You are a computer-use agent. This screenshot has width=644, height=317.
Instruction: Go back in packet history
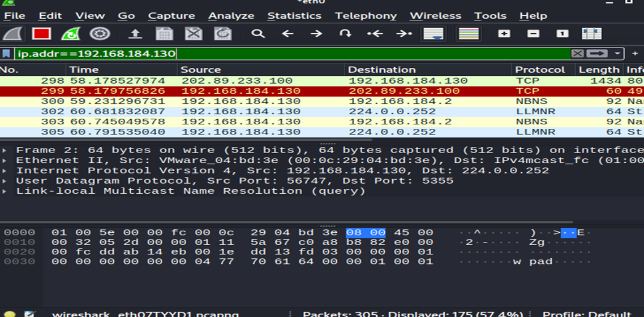pyautogui.click(x=287, y=34)
